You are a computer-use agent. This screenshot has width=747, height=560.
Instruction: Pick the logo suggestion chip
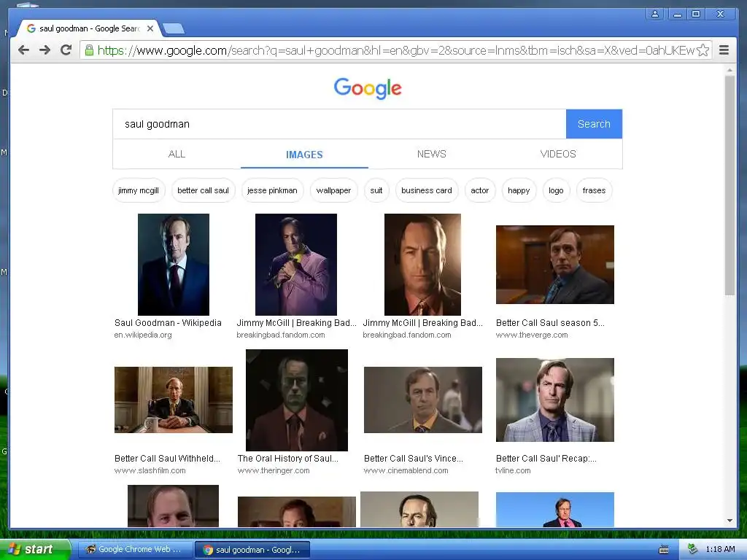[x=556, y=190]
